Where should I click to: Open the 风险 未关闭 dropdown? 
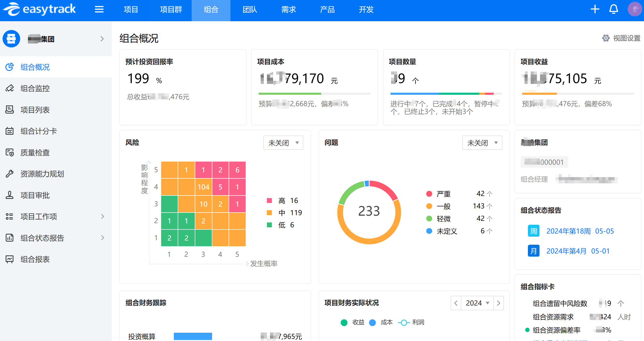pyautogui.click(x=283, y=143)
